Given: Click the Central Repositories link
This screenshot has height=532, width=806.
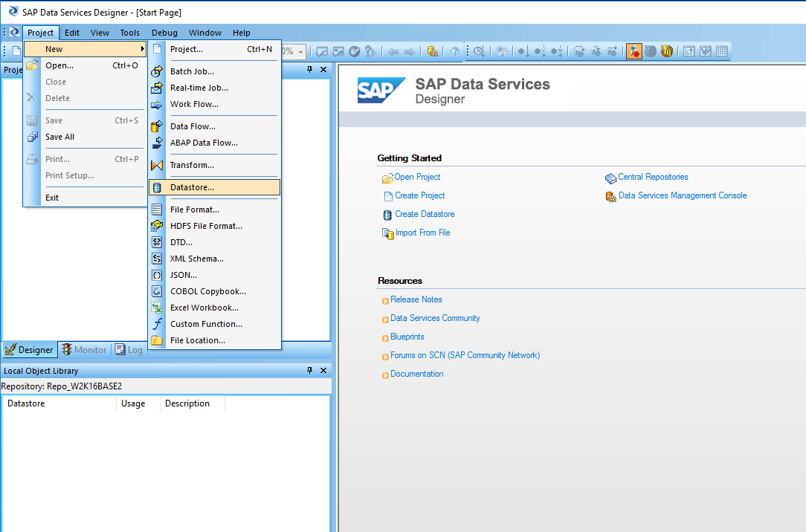Looking at the screenshot, I should tap(653, 177).
